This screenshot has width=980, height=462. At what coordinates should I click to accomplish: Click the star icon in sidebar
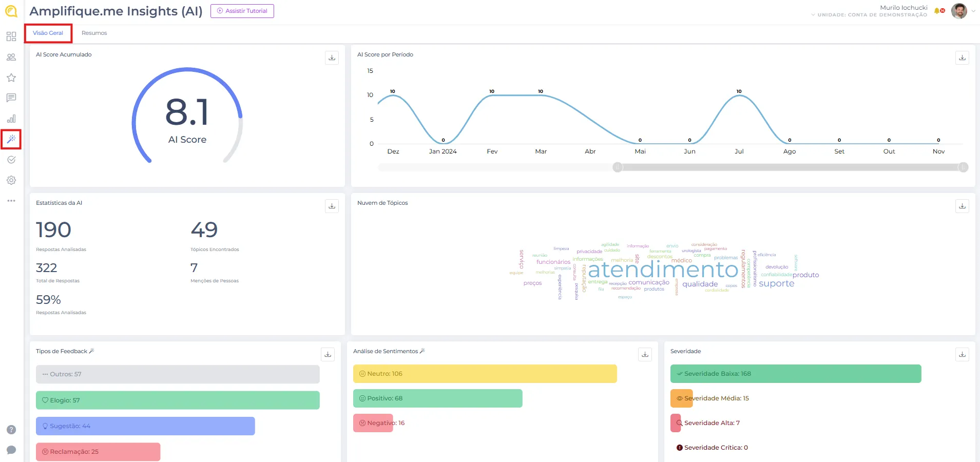(x=11, y=78)
